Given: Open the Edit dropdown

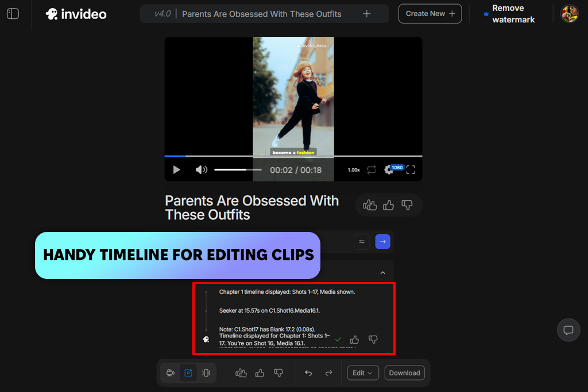Looking at the screenshot, I should (x=363, y=373).
